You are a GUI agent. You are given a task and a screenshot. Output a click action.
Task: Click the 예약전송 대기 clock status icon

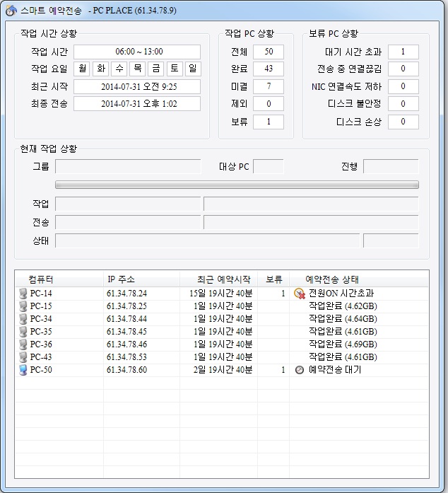click(x=299, y=370)
